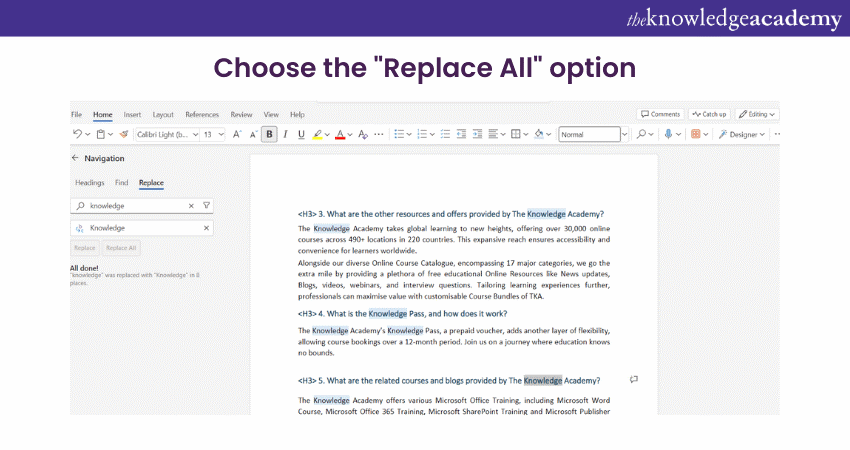Click the Clear Formatting icon
The image size is (850, 450).
pos(364,134)
